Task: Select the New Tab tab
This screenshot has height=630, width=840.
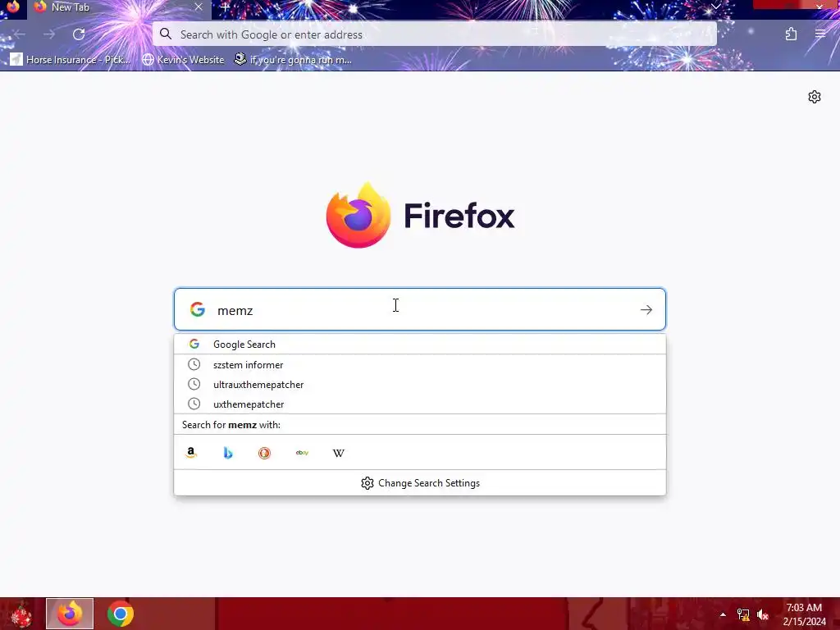Action: pos(118,8)
